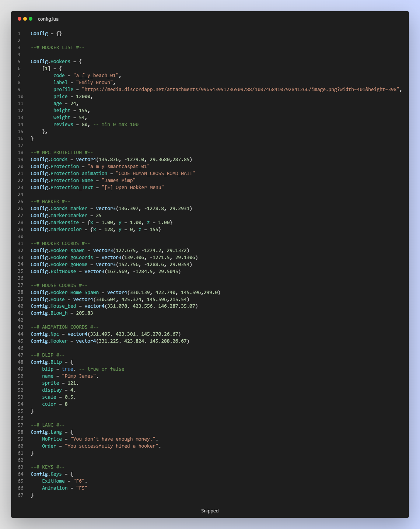Click the HOOKER LIST comment header
The width and height of the screenshot is (420, 529).
pos(57,47)
